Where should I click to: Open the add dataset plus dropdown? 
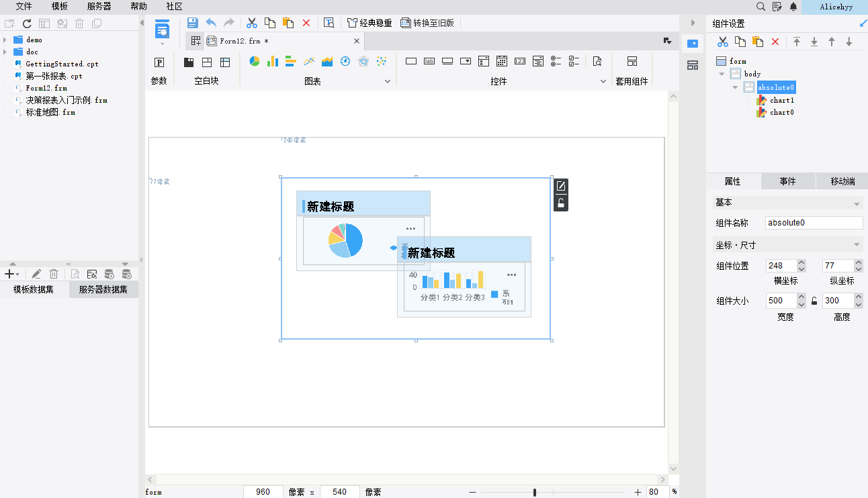[x=11, y=274]
